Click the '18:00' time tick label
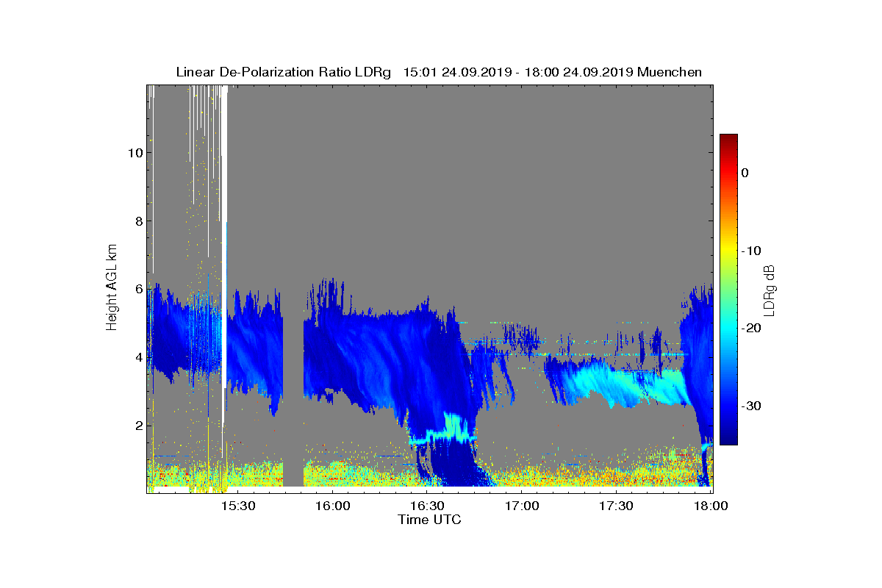 point(711,506)
